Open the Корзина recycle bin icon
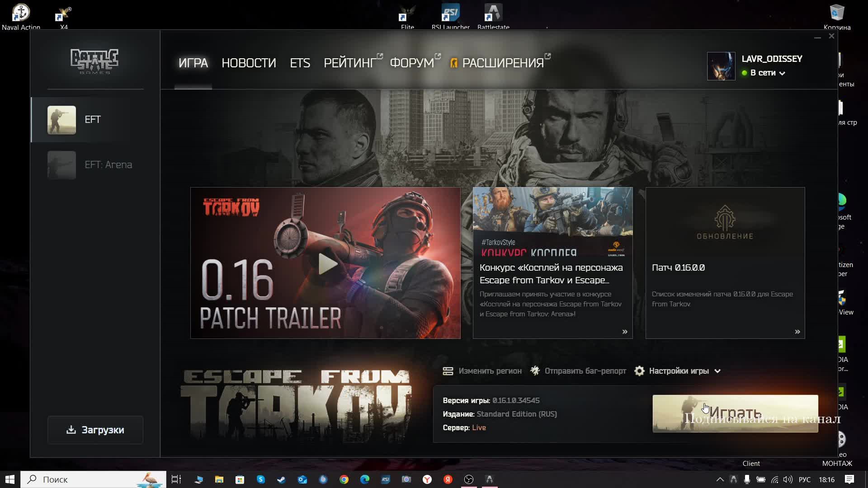Screen dimensions: 868x488 click(837, 17)
